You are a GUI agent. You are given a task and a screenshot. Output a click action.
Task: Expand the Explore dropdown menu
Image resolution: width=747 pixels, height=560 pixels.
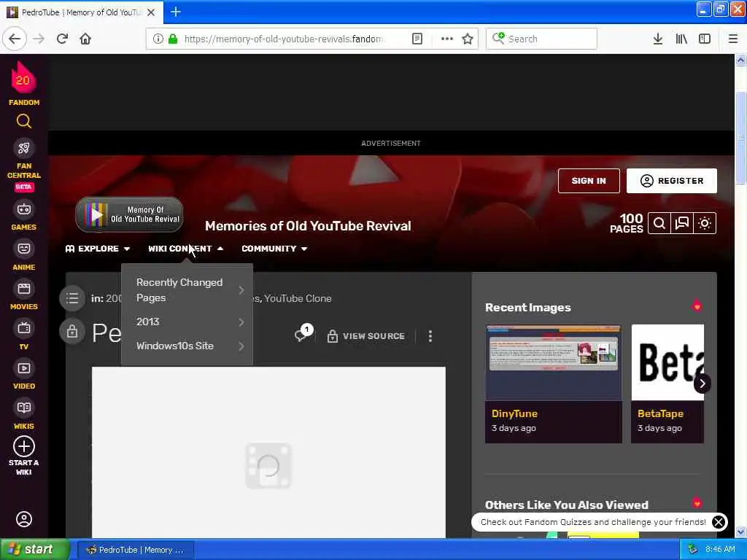coord(98,249)
